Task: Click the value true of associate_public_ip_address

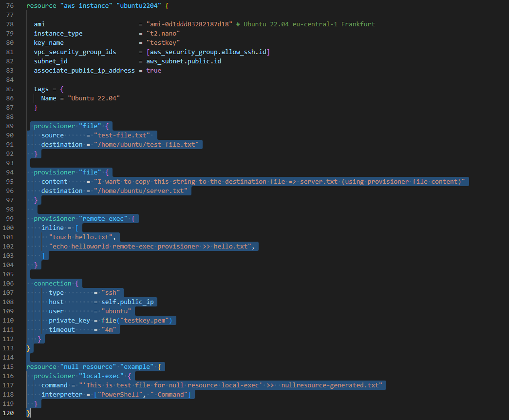Action: click(153, 71)
